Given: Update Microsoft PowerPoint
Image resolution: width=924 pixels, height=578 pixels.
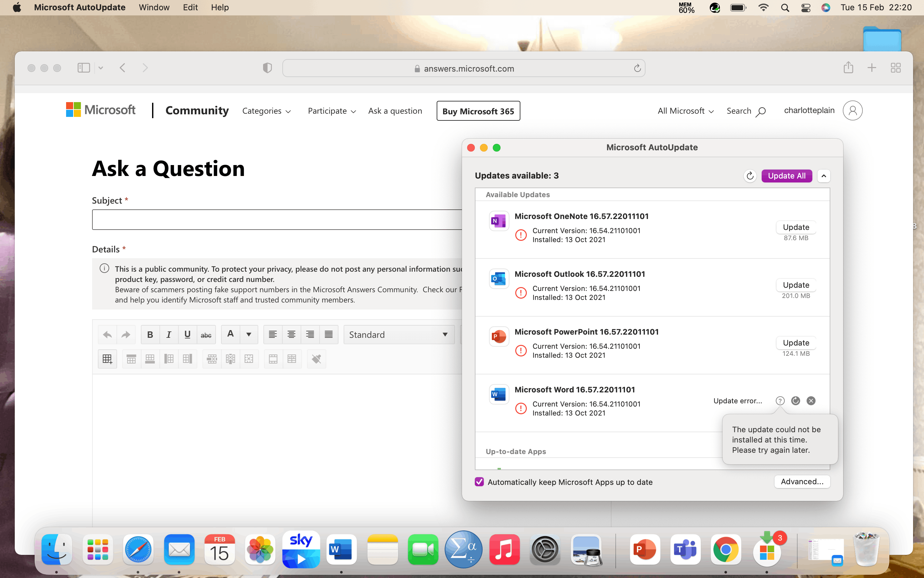Looking at the screenshot, I should (x=796, y=343).
